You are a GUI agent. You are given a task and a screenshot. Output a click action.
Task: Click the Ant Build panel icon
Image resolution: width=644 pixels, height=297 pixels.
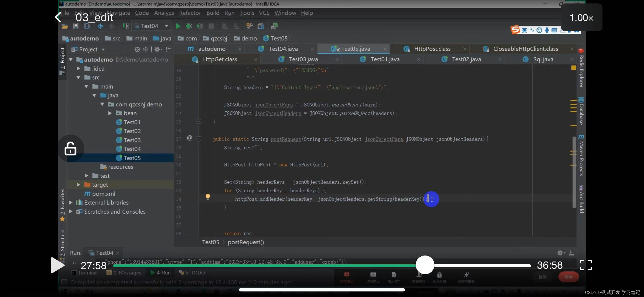[582, 189]
